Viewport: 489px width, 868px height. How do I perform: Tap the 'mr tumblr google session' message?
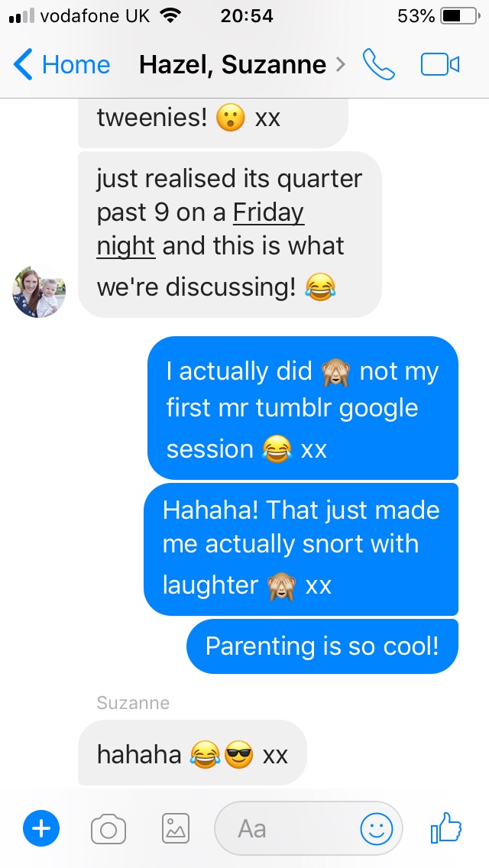(x=303, y=408)
